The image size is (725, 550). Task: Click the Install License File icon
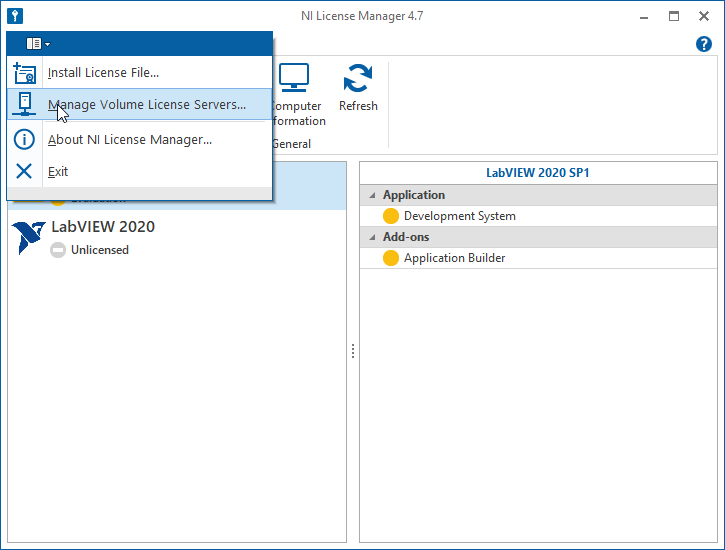pyautogui.click(x=24, y=72)
